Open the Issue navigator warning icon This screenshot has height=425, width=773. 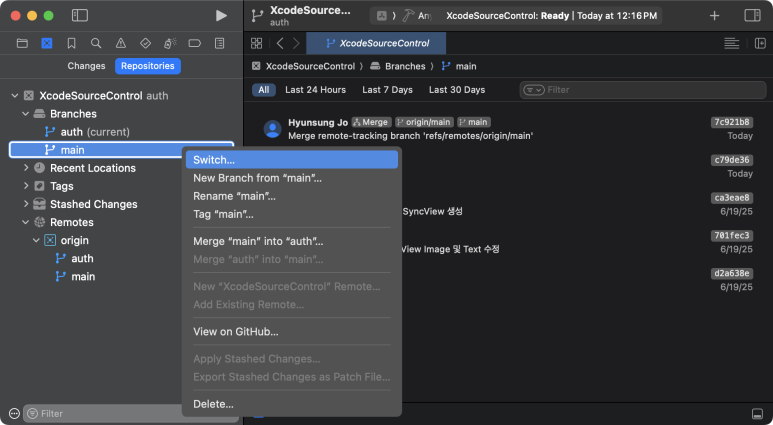click(x=121, y=43)
